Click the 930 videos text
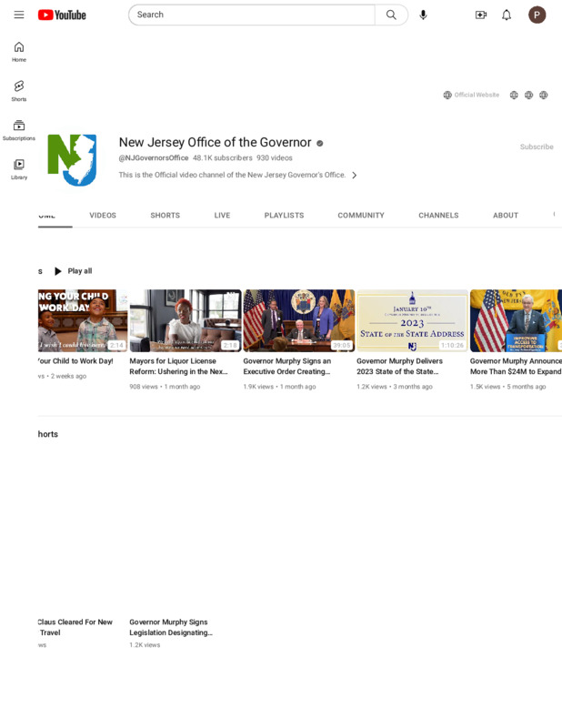562x728 pixels. coord(275,157)
